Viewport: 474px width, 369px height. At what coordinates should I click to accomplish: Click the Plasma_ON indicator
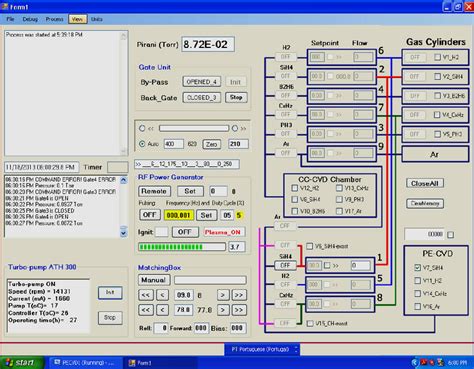223,232
